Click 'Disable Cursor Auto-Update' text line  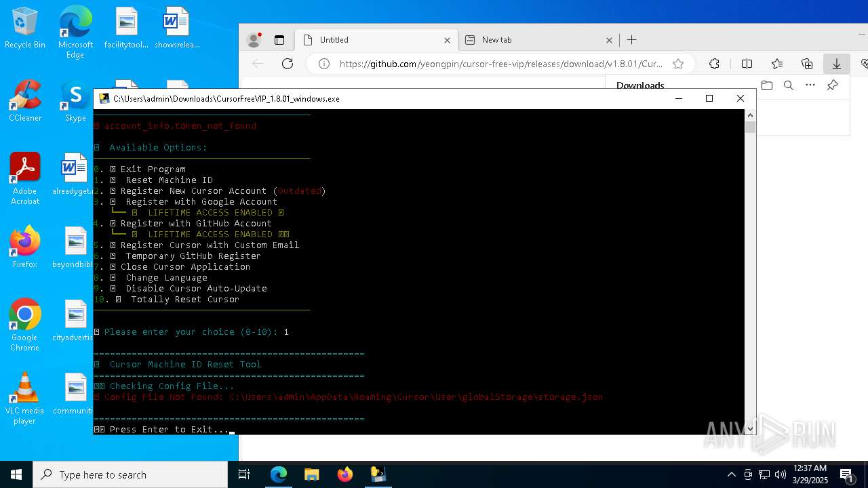[x=196, y=289]
